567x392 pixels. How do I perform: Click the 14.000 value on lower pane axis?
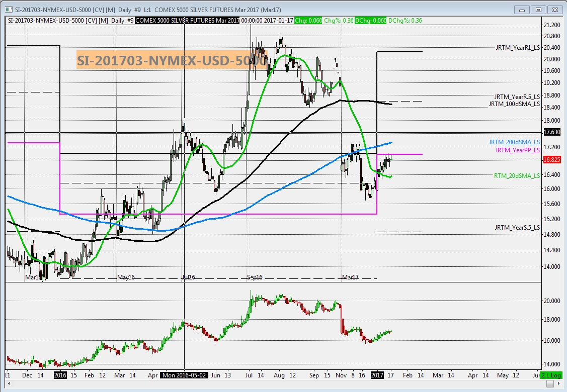pos(552,364)
